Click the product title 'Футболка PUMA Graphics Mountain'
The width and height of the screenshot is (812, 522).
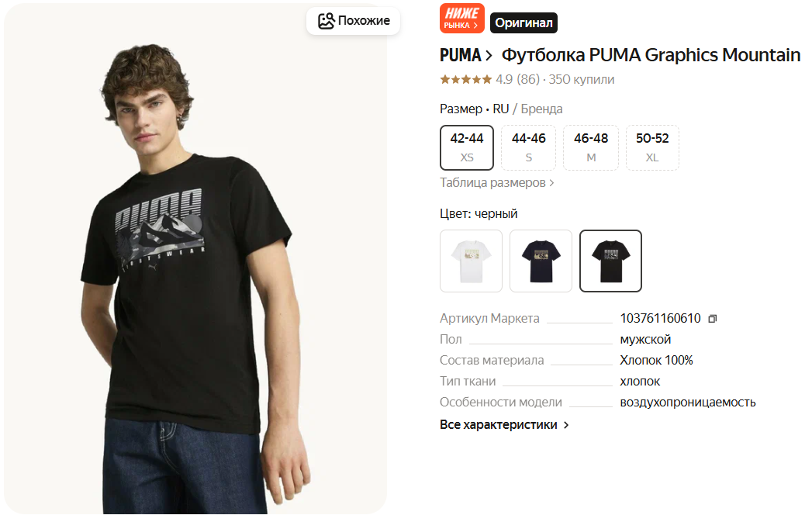tap(651, 56)
